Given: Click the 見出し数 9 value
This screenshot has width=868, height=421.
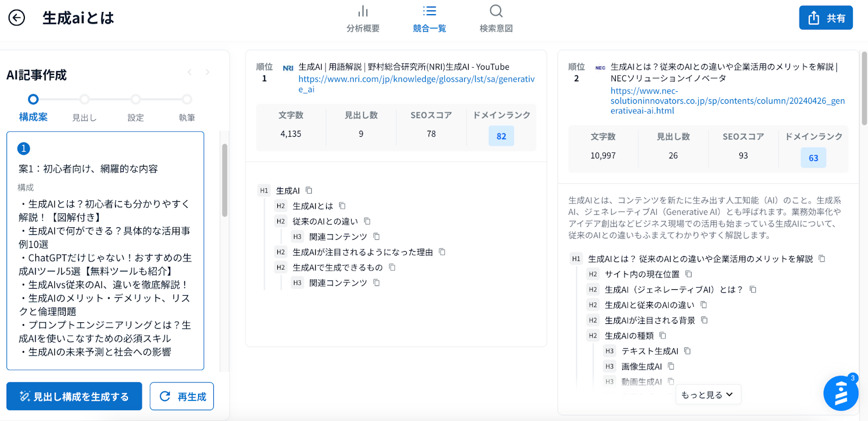Looking at the screenshot, I should tap(361, 133).
